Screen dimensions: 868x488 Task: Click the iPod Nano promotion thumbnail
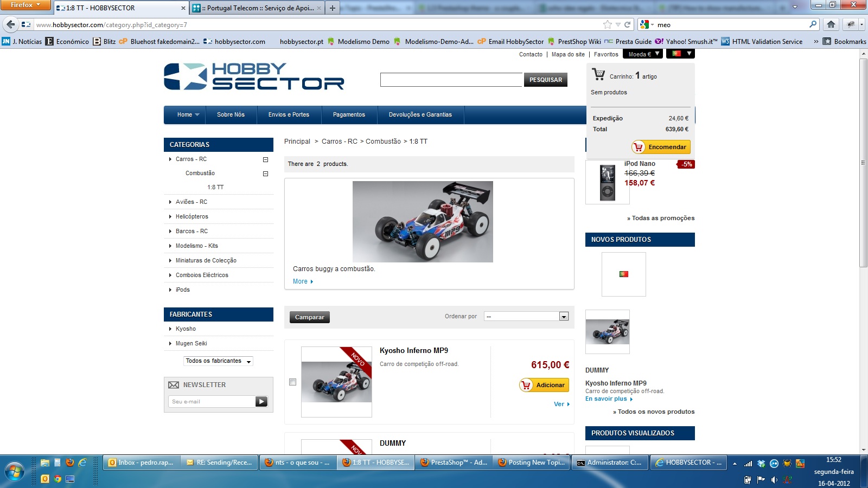(608, 182)
